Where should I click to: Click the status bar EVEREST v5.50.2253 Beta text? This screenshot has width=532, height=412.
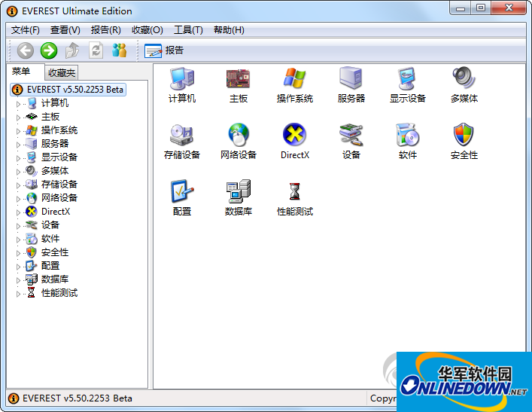tap(78, 398)
